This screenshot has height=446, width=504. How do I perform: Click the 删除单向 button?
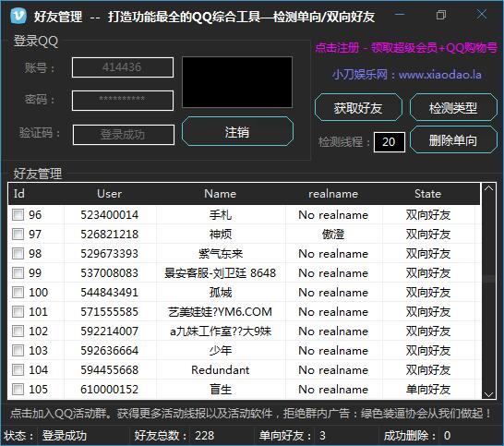(453, 139)
